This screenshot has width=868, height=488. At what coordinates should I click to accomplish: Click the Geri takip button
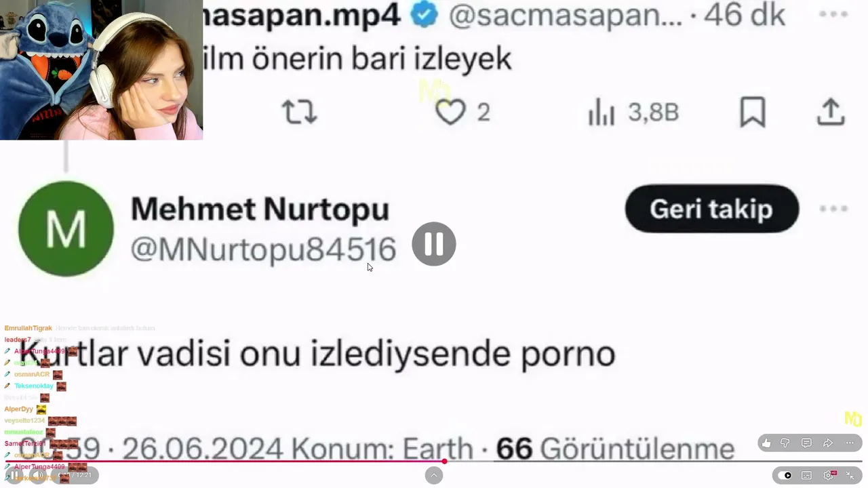coord(711,209)
